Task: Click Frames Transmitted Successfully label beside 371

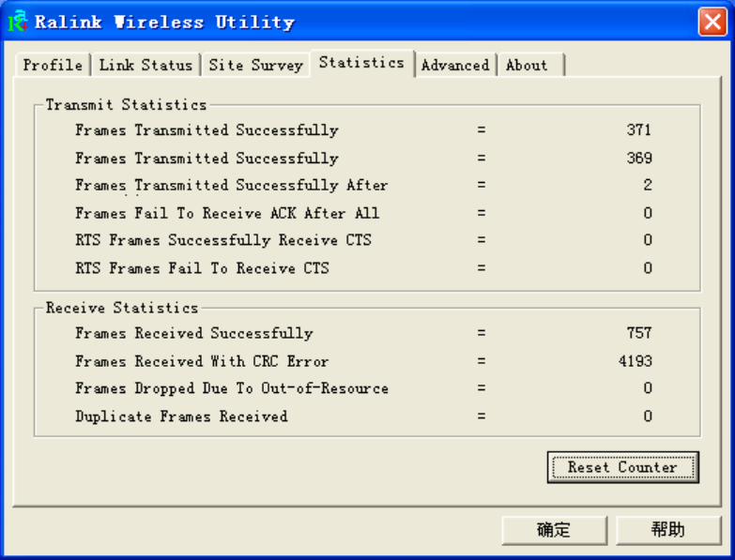Action: click(x=207, y=130)
